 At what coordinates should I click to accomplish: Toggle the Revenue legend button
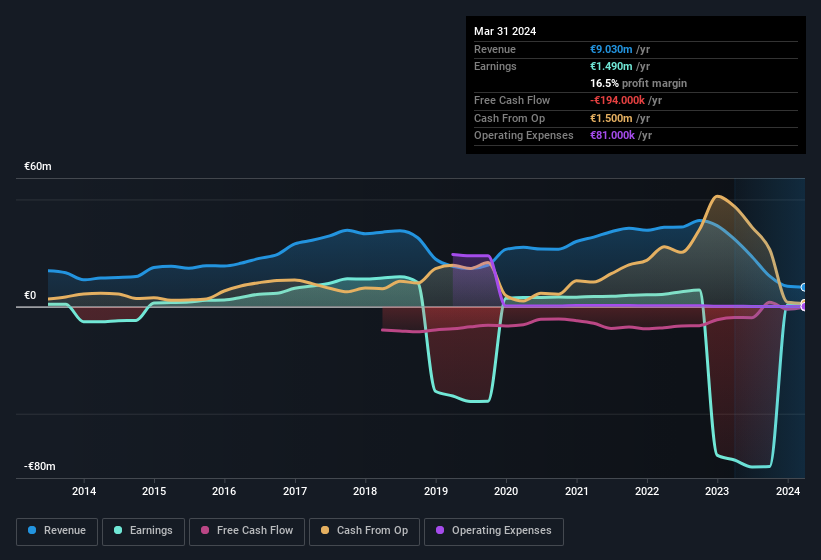[x=57, y=531]
